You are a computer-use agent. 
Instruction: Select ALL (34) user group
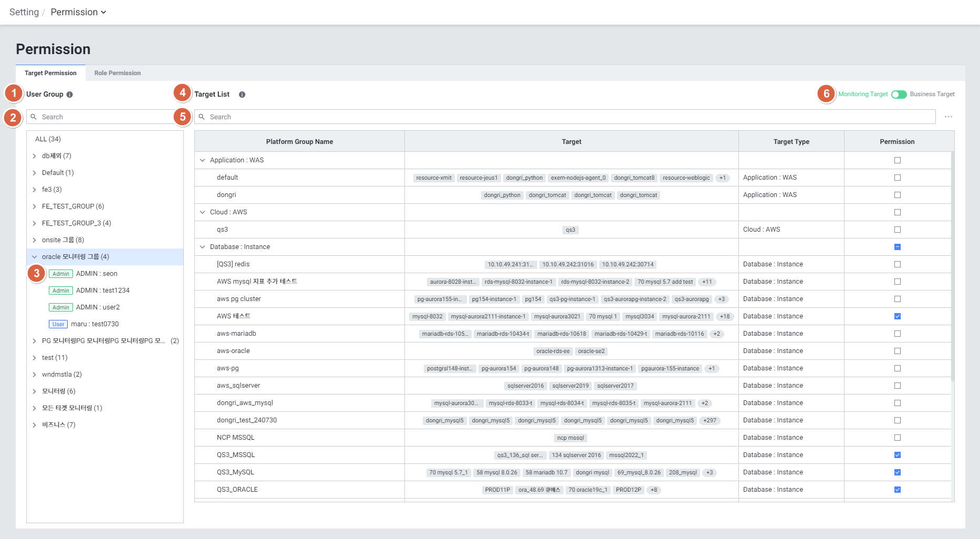(48, 139)
